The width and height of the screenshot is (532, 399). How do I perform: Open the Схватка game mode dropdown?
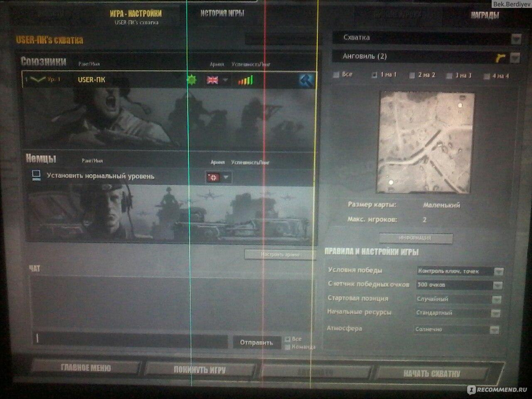(516, 39)
